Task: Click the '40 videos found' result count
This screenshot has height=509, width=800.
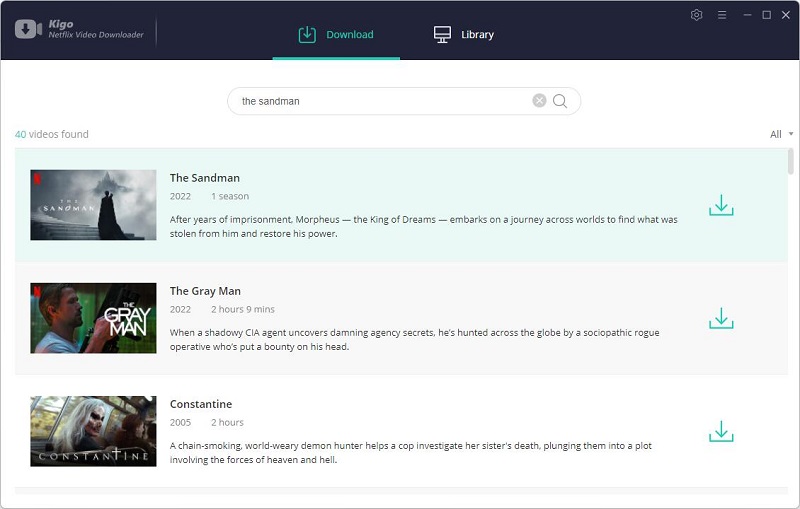Action: pyautogui.click(x=52, y=134)
